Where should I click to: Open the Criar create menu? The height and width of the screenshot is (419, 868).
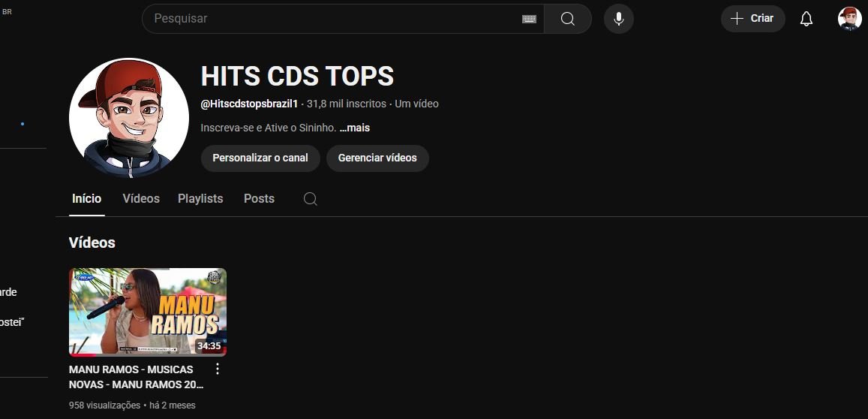point(753,19)
